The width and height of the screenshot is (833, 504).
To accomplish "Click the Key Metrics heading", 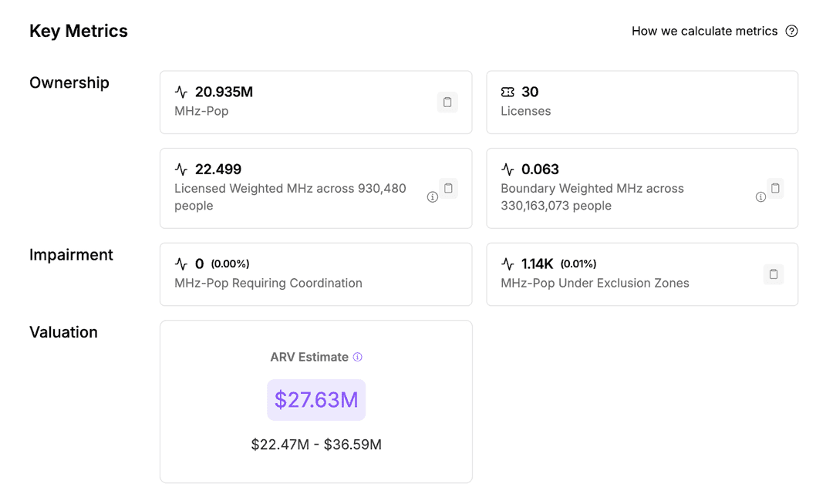I will click(79, 32).
